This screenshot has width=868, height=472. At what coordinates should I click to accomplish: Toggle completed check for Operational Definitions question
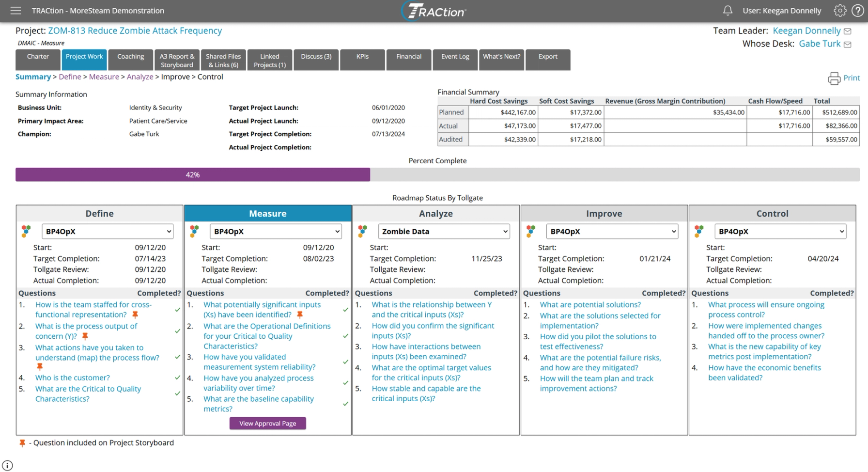[x=345, y=336]
